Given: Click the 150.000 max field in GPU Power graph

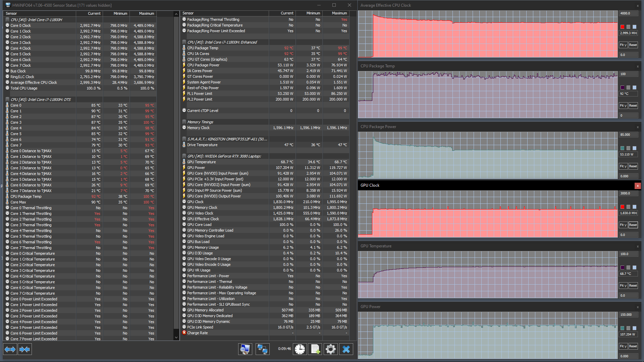Looking at the screenshot, I should click(628, 315).
